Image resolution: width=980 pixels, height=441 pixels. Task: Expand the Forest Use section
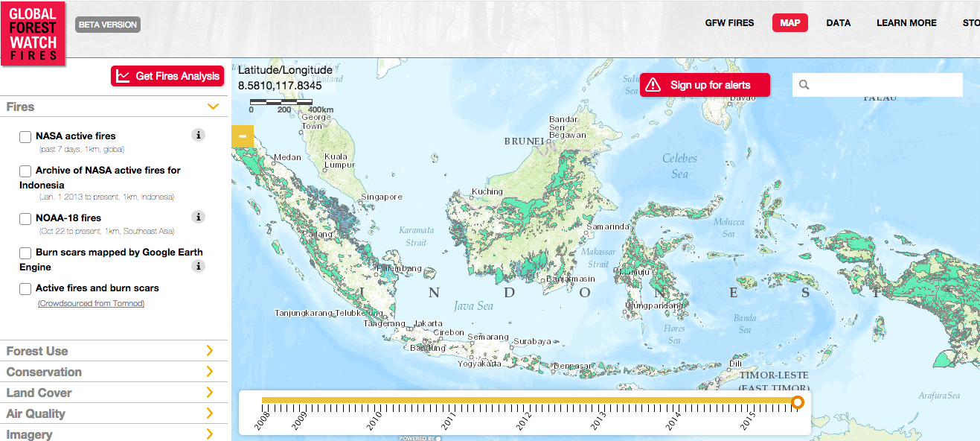[x=113, y=351]
